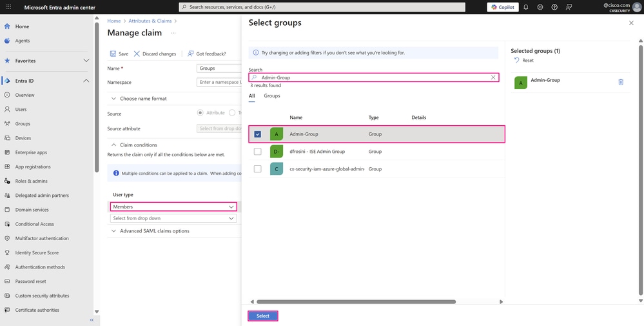644x326 pixels.
Task: Click Got feedback?
Action: (x=206, y=54)
